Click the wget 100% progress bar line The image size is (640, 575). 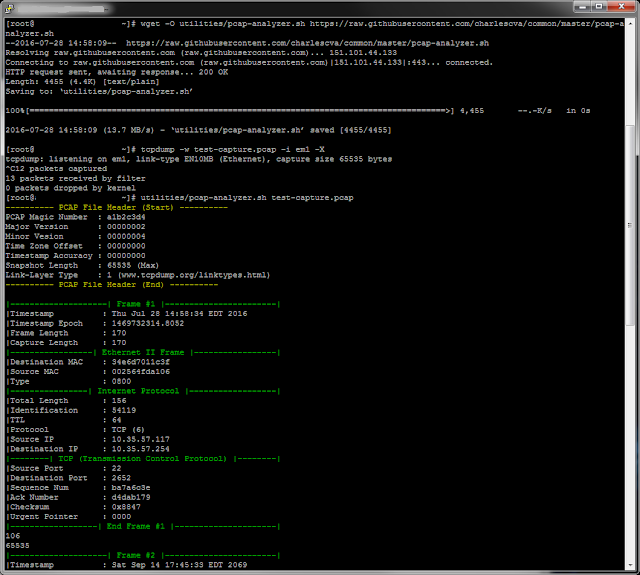[x=298, y=111]
